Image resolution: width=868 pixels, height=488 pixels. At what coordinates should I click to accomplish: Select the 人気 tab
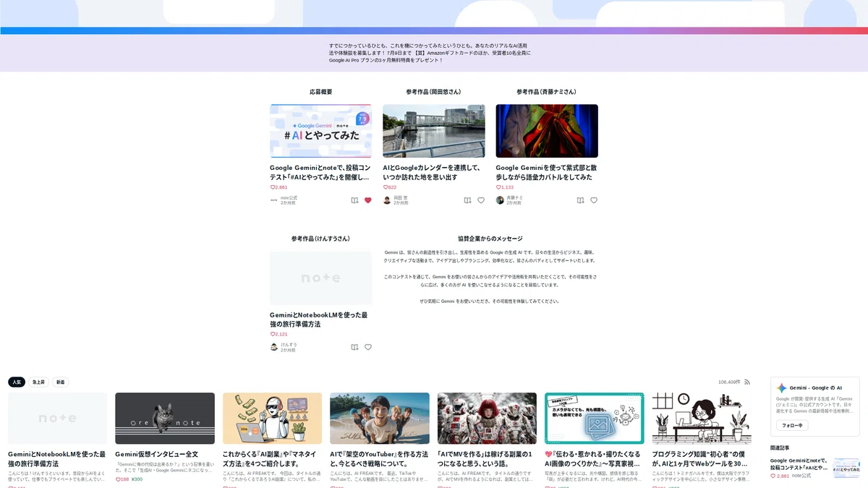click(x=17, y=382)
